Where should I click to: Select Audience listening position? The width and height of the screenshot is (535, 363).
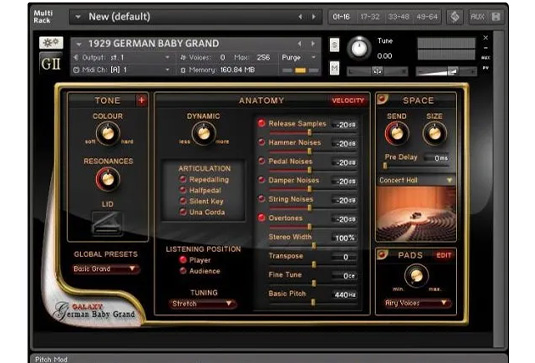[x=183, y=271]
